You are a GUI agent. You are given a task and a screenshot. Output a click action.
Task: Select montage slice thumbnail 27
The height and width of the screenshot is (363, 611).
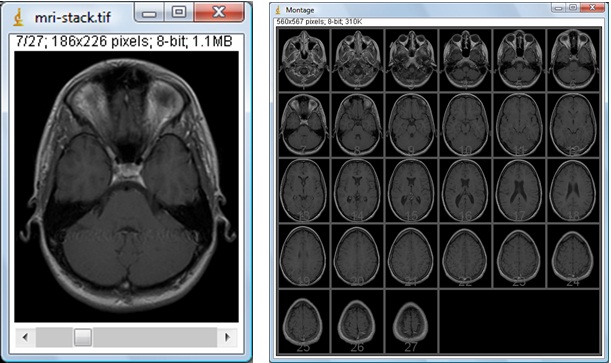coord(412,321)
